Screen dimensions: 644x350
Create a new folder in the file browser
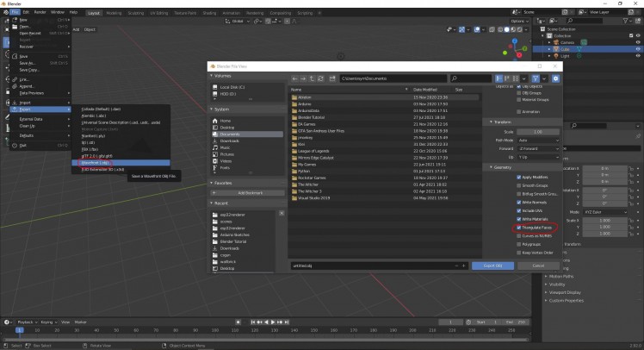pos(332,78)
